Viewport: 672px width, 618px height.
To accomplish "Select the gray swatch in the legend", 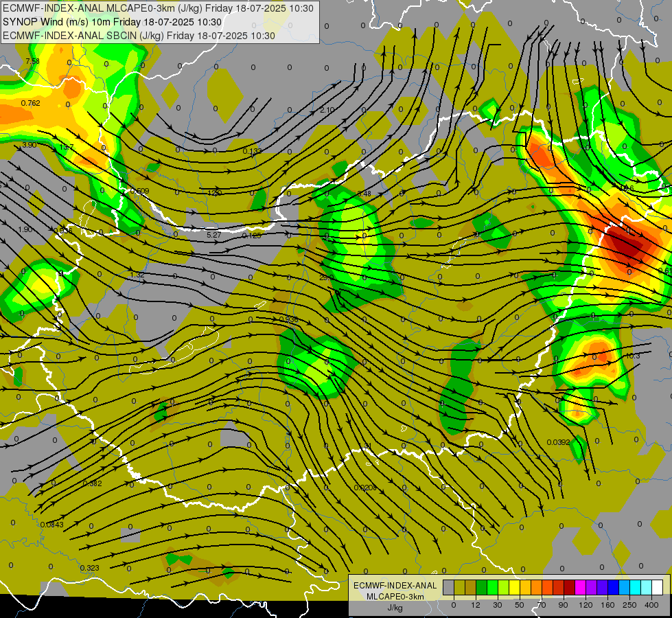I will click(x=448, y=588).
